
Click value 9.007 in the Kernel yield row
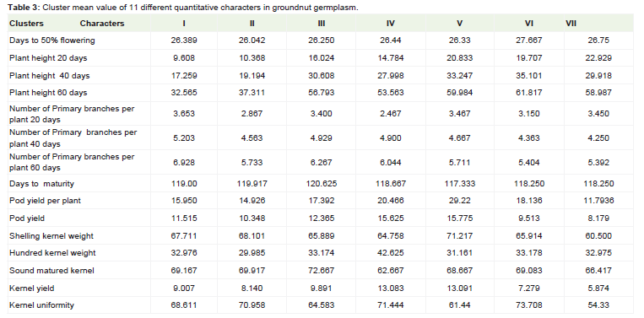[184, 288]
